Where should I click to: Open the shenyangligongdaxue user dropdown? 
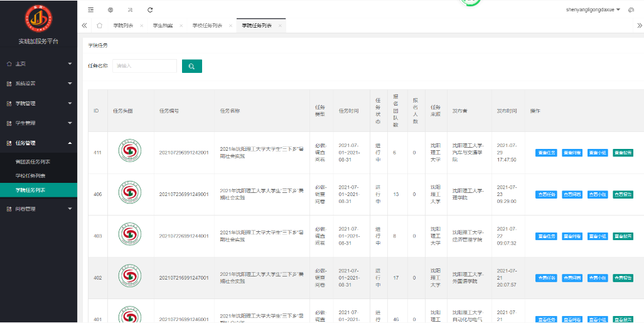tap(593, 9)
